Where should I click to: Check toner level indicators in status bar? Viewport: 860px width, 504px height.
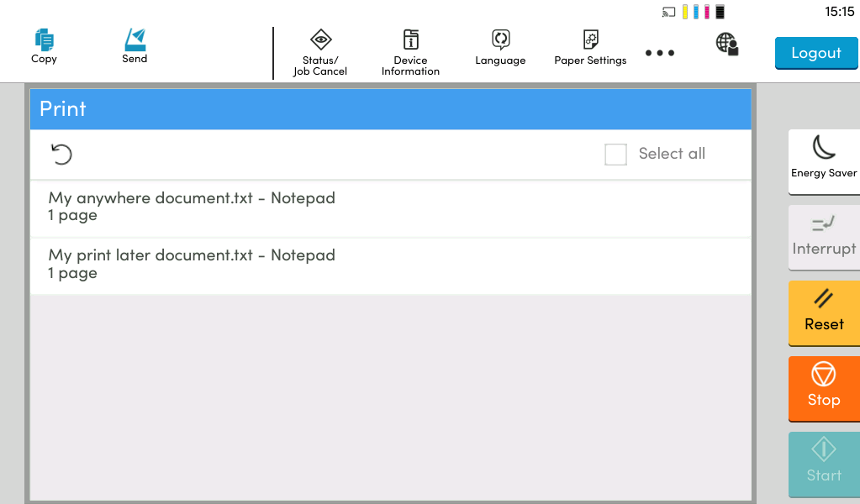click(x=703, y=12)
